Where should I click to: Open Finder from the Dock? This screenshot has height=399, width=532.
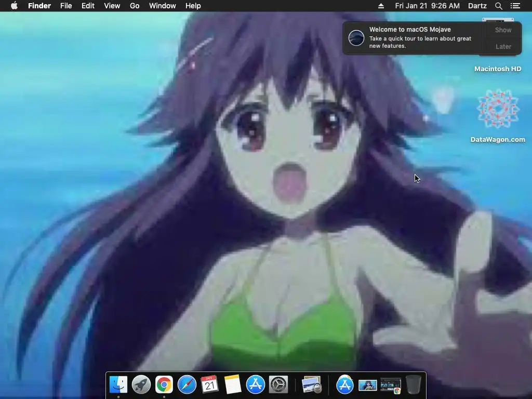pos(118,385)
